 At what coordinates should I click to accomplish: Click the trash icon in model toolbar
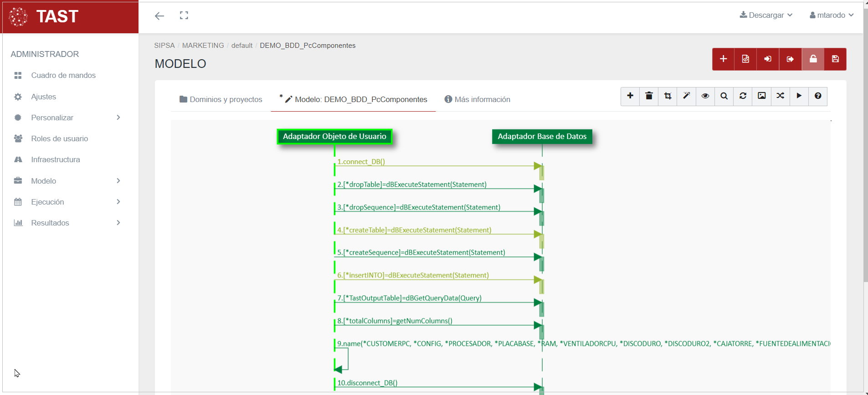coord(649,96)
